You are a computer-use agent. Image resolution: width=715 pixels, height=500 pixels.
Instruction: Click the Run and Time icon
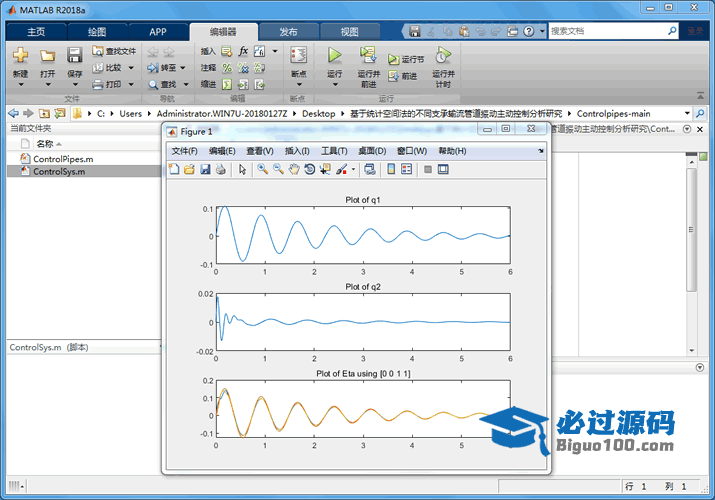click(443, 55)
